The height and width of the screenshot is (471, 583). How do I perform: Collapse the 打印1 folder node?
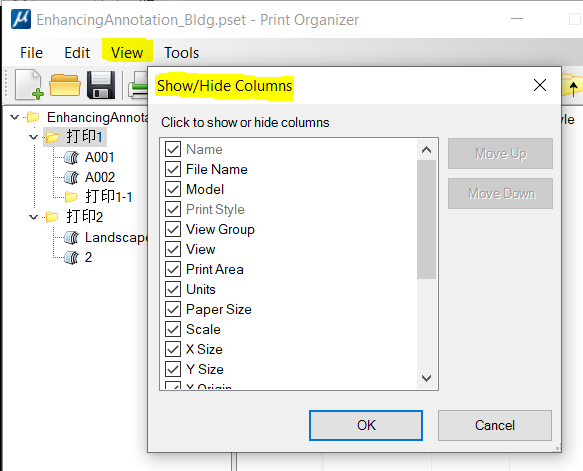coord(33,137)
